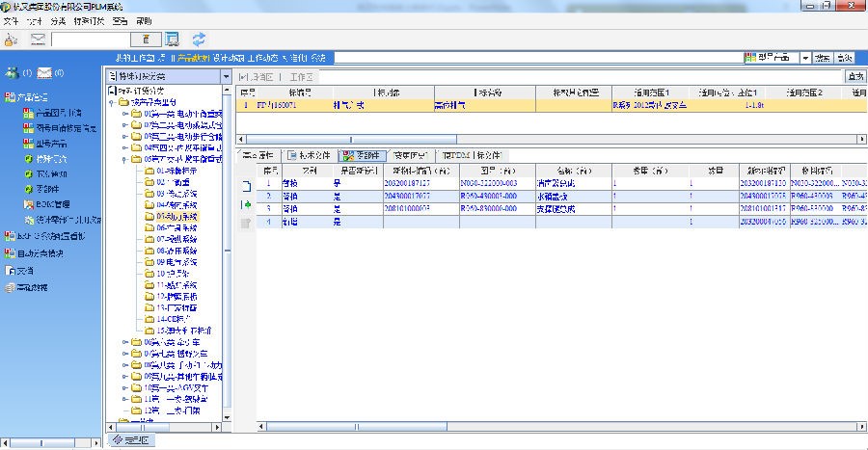Image resolution: width=868 pixels, height=450 pixels.
Task: Click the computer monitor icon in toolbar
Action: coord(173,40)
